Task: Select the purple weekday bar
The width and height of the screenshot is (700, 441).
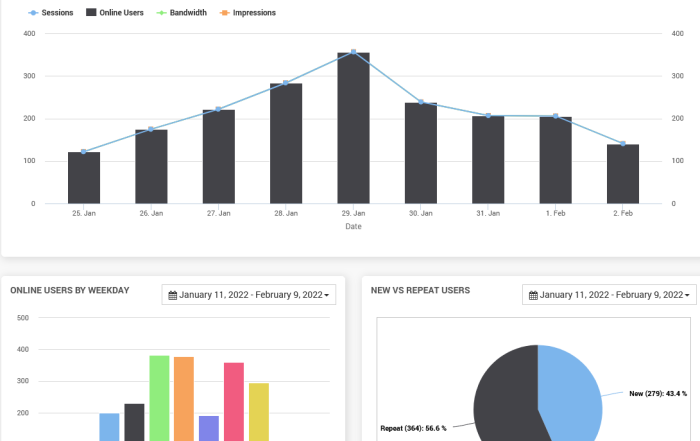Action: tap(209, 429)
